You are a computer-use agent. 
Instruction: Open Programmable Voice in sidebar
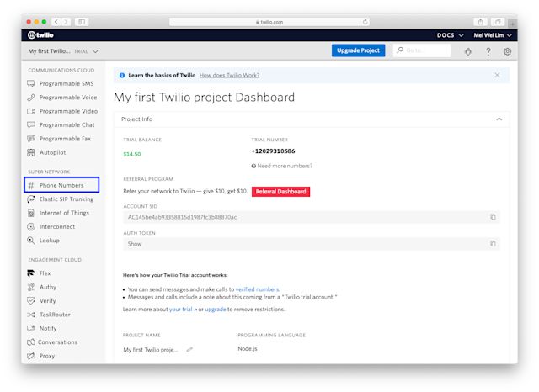click(x=68, y=98)
